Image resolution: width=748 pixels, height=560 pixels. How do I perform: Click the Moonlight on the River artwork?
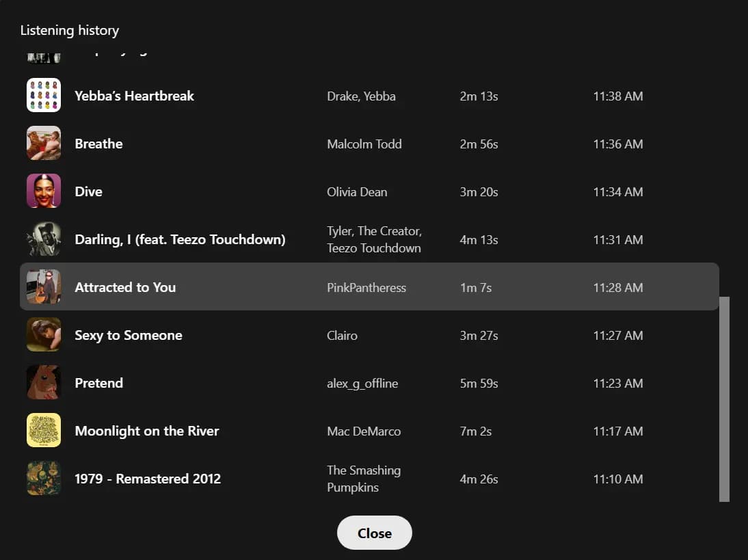tap(43, 431)
